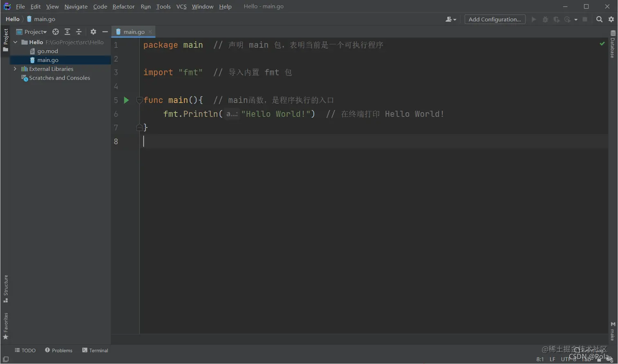Collapse the Hello project folder
Image resolution: width=618 pixels, height=364 pixels.
pos(16,42)
